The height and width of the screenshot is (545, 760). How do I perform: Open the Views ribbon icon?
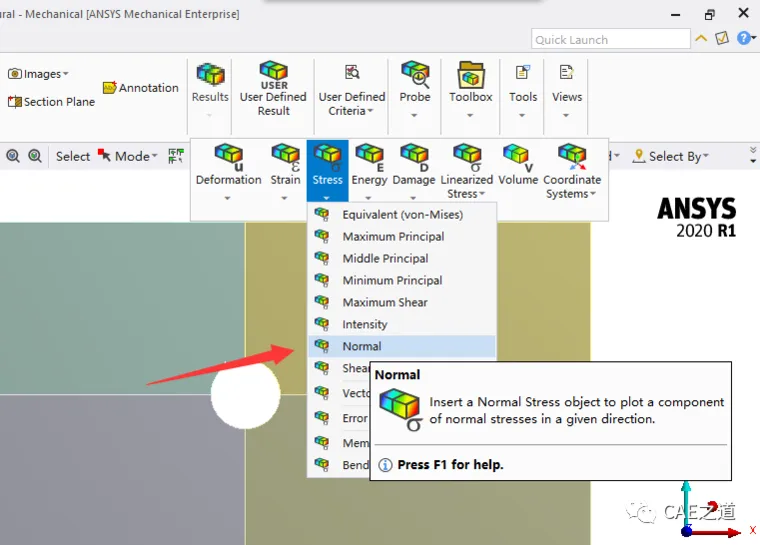click(x=567, y=72)
